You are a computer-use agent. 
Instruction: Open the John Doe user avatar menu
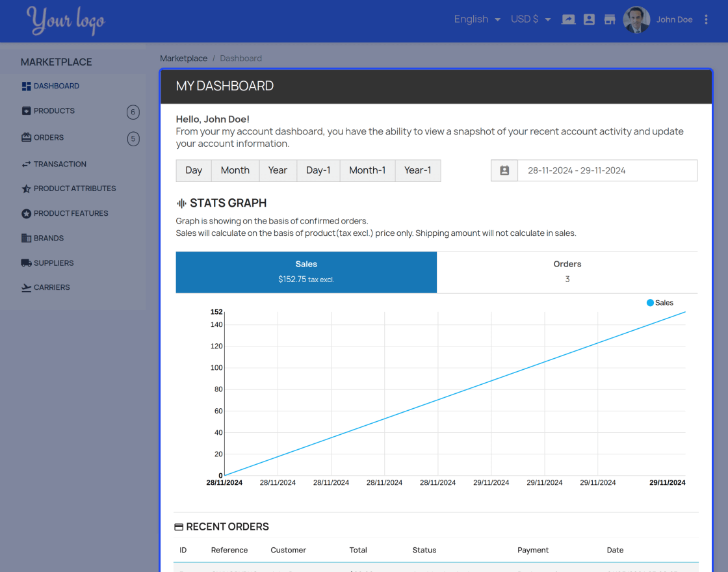[636, 19]
